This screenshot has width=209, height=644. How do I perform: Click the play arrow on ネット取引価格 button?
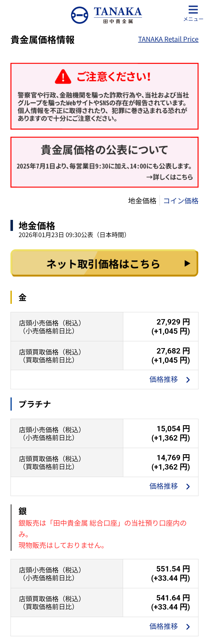[187, 263]
